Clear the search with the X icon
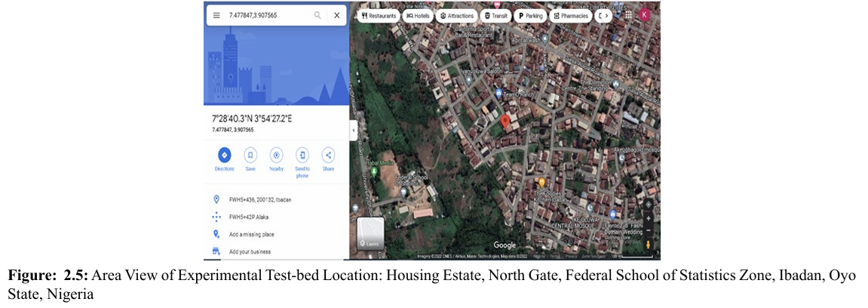868x308 pixels. click(336, 15)
